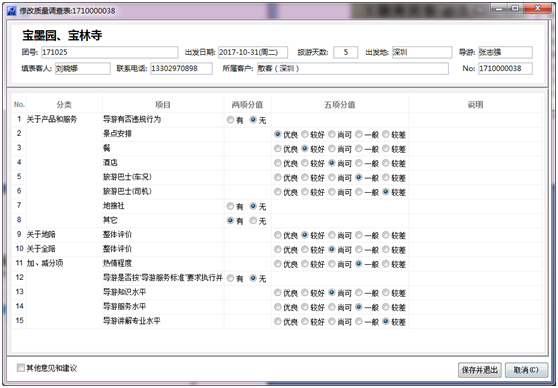Choose 较好 for 旅游巴士(司机)
The width and height of the screenshot is (558, 388).
click(x=305, y=192)
